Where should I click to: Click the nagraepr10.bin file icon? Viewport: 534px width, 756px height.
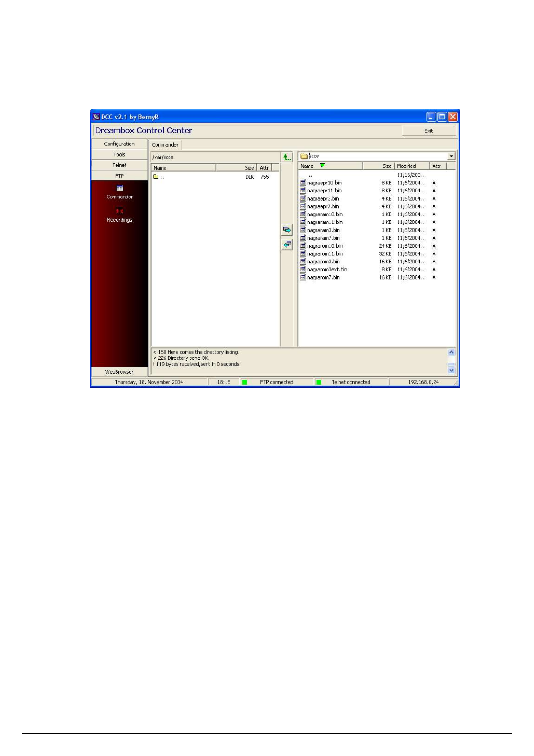coord(303,183)
